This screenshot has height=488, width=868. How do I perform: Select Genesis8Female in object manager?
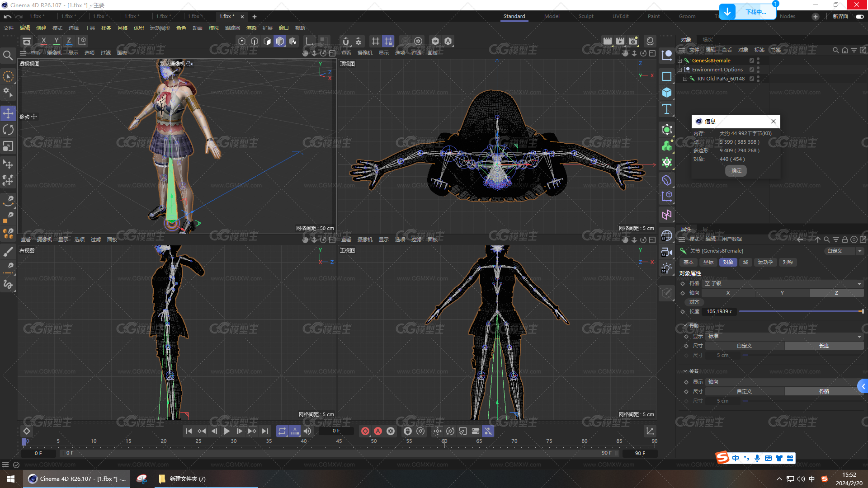click(711, 61)
